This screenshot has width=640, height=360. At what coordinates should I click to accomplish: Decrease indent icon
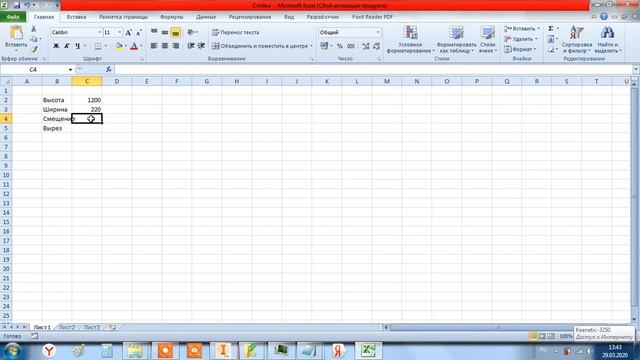click(x=191, y=46)
